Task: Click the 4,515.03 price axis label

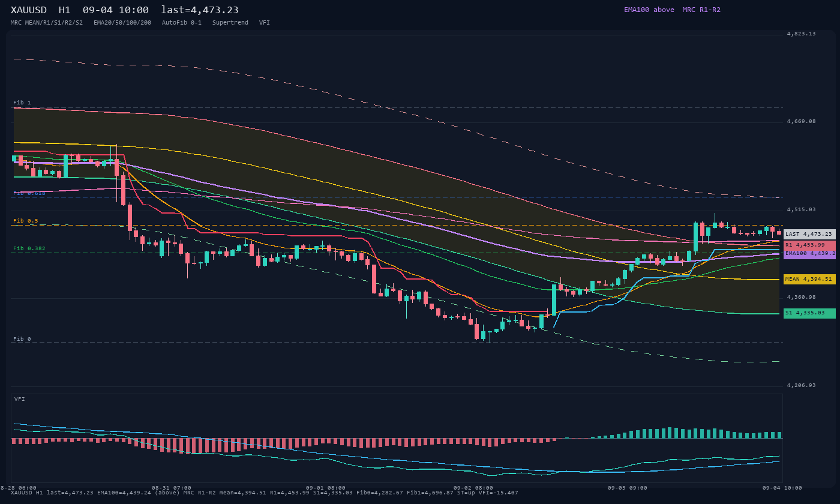Action: (x=801, y=209)
